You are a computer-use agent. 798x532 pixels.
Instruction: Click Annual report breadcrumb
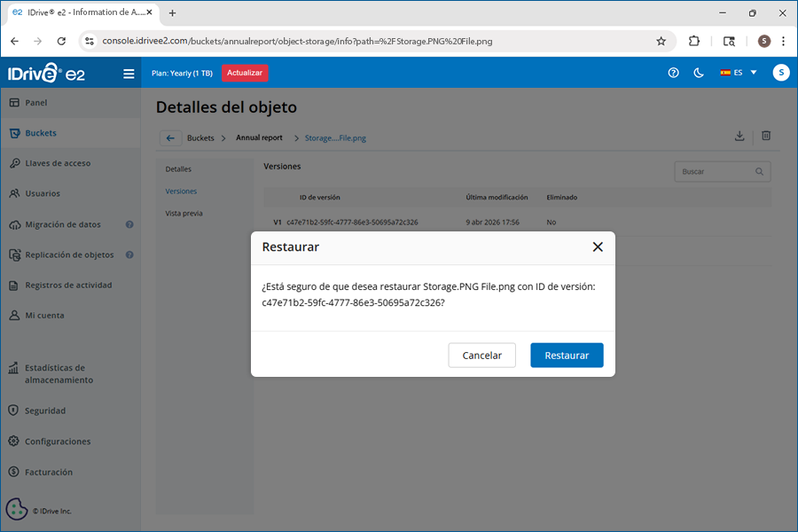coord(259,138)
